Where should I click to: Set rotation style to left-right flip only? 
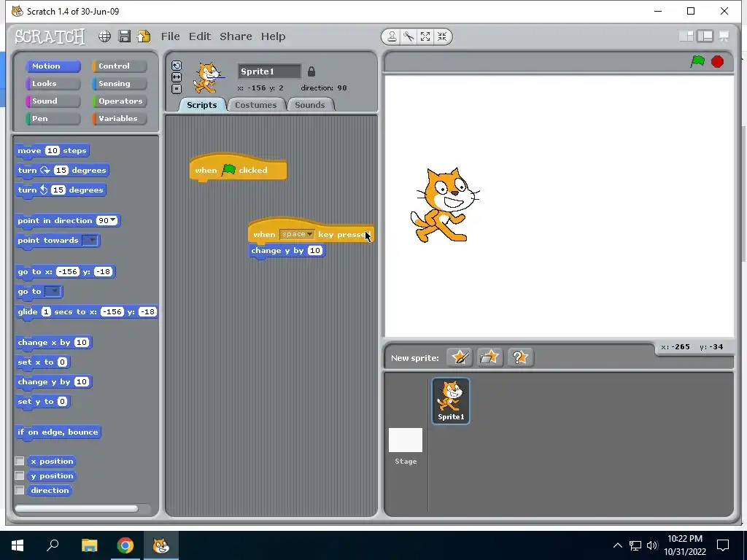click(177, 77)
